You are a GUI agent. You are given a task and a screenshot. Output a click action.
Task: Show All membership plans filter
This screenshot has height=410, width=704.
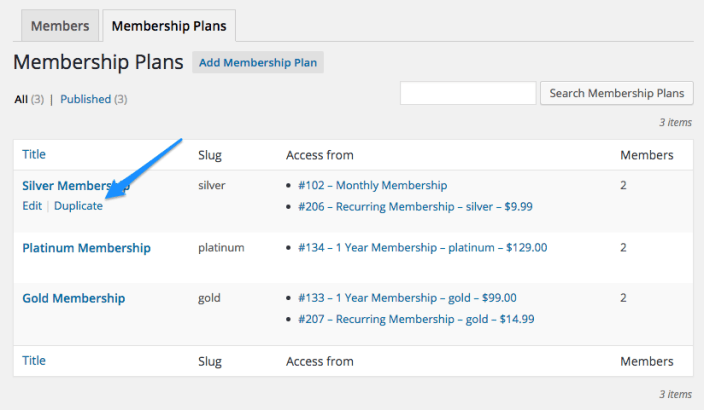click(x=21, y=99)
